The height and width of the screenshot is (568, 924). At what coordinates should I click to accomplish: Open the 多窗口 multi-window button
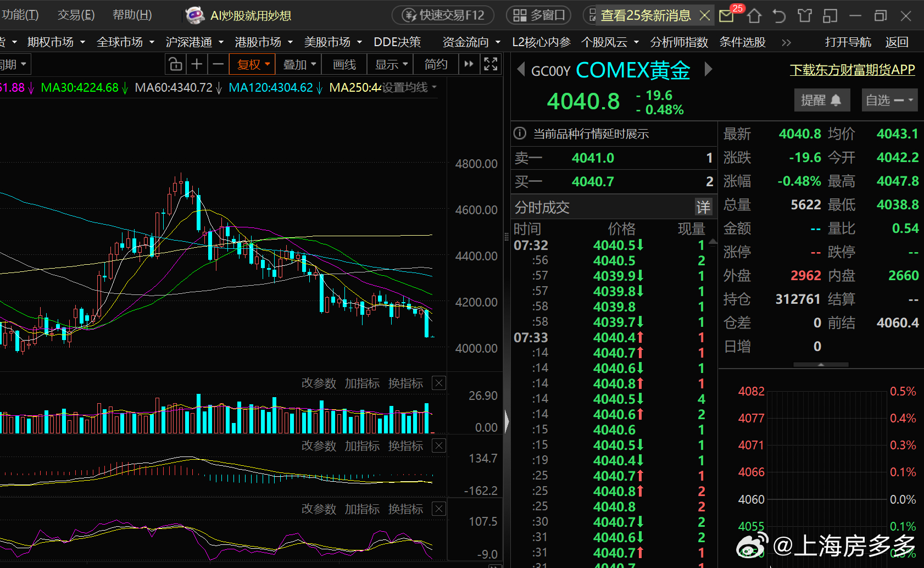click(538, 15)
